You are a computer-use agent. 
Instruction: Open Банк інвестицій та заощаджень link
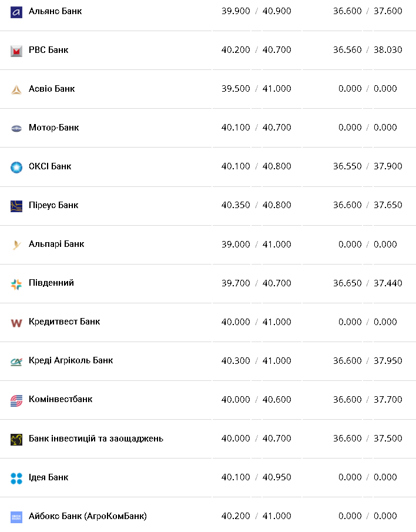96,439
